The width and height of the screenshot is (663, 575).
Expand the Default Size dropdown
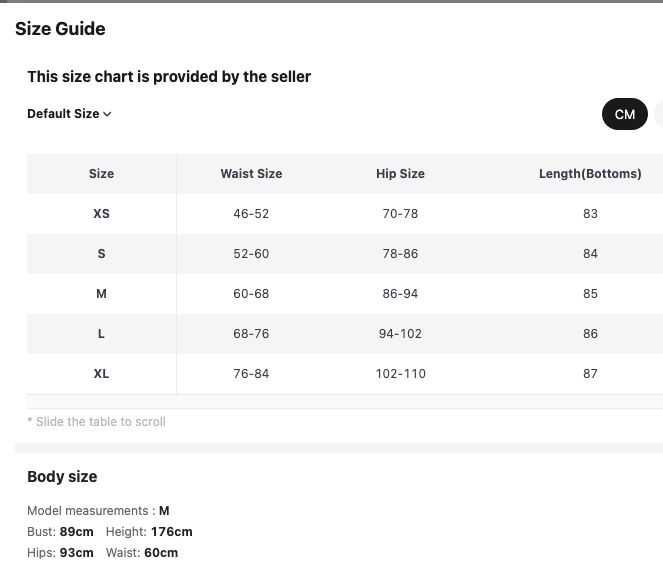coord(69,114)
